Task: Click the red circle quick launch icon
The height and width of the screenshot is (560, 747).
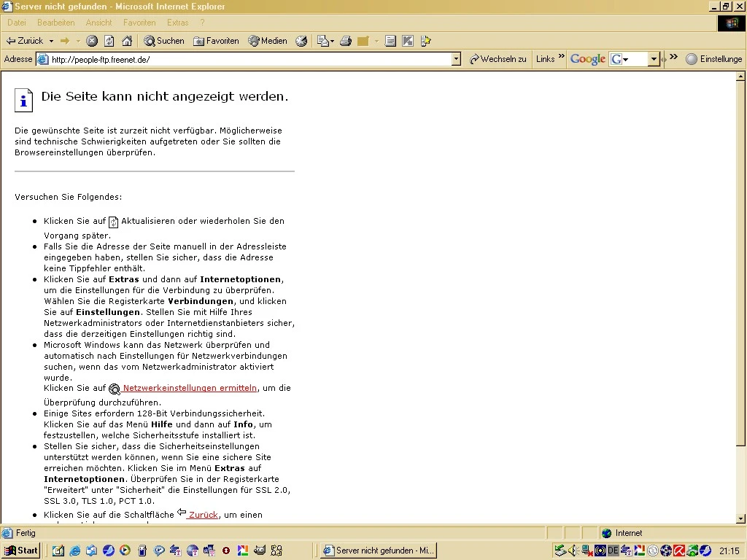Action: click(x=226, y=551)
